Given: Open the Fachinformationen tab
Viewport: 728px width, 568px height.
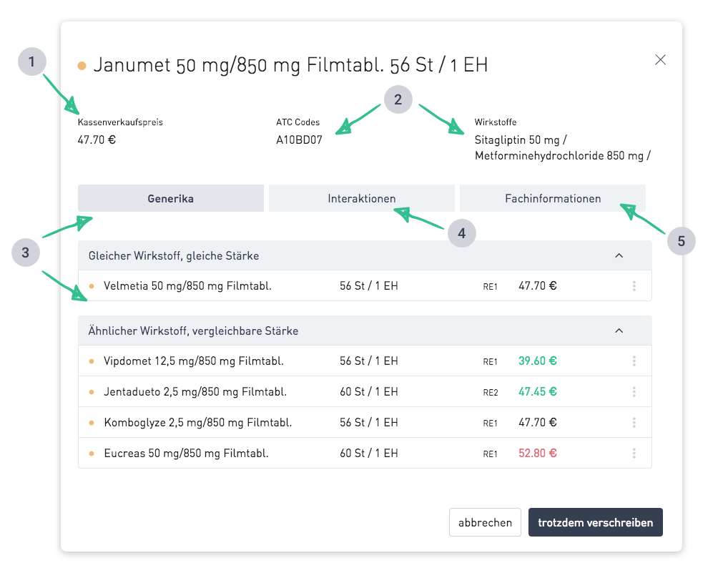Looking at the screenshot, I should point(553,198).
